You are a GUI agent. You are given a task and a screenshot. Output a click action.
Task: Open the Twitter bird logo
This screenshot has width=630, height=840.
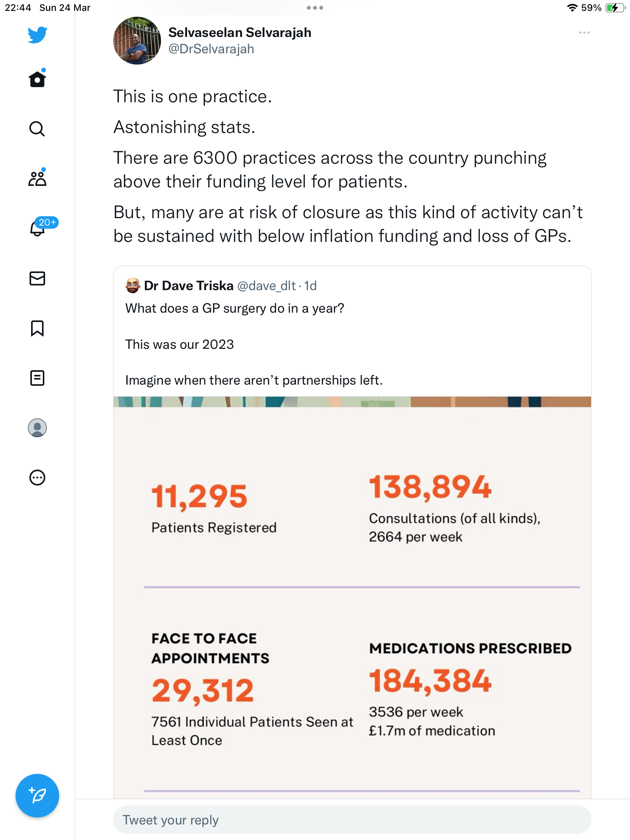click(x=37, y=35)
